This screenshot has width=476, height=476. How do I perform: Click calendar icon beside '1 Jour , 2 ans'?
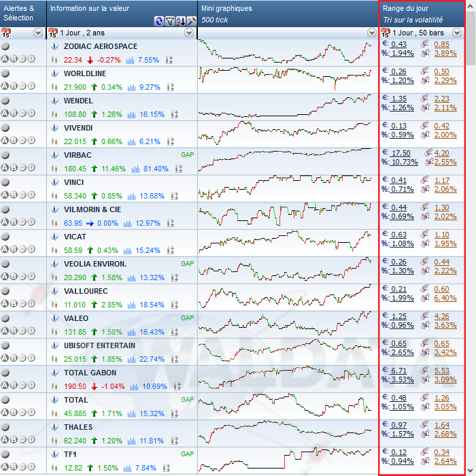click(x=53, y=33)
